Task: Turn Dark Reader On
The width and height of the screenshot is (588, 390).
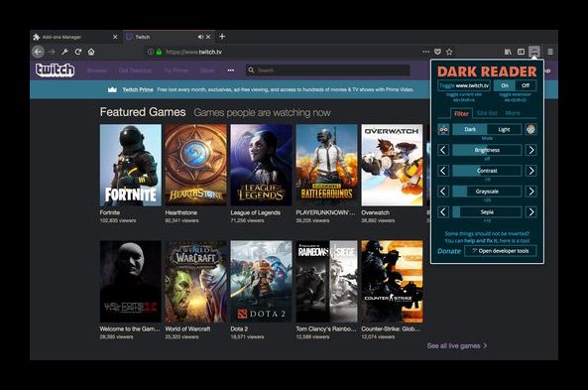Action: tap(505, 85)
